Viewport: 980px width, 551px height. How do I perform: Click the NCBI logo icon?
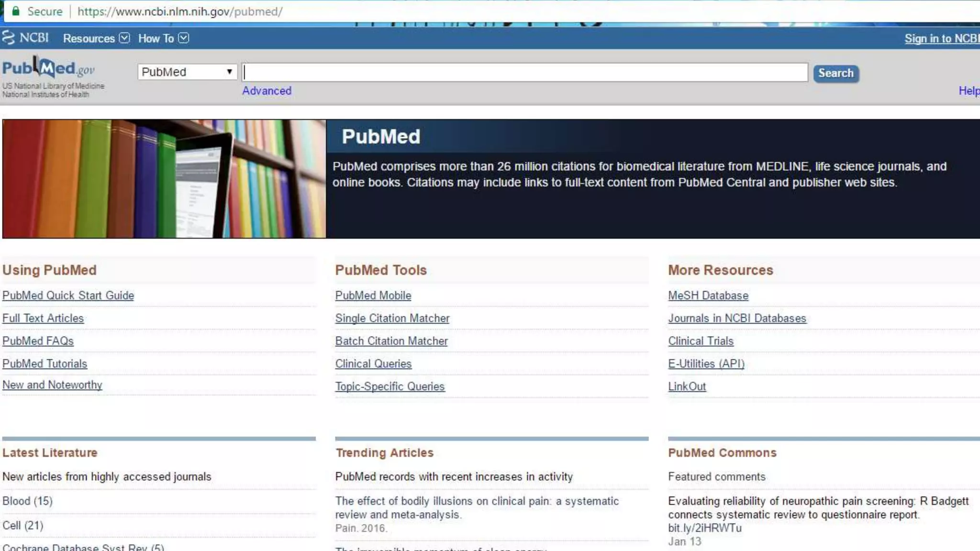9,38
